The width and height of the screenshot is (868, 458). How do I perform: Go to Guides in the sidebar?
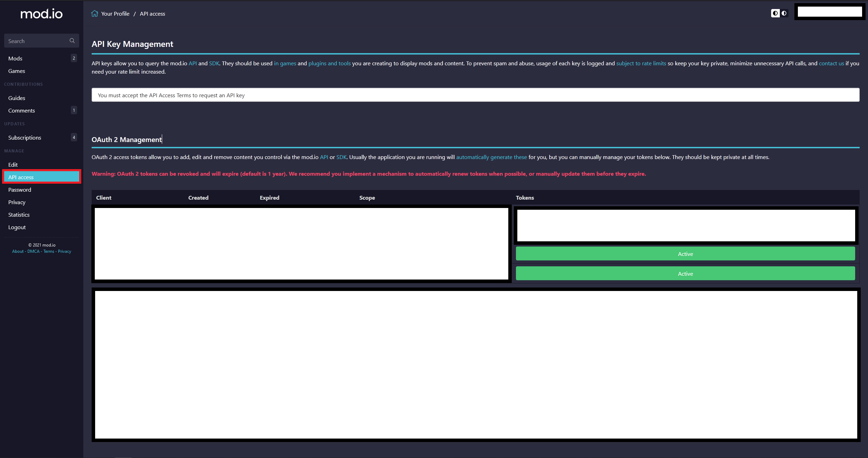(17, 98)
